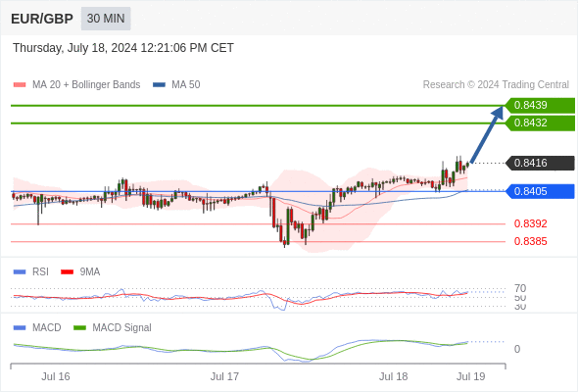Click the Jul 16 date axis label
This screenshot has height=392, width=578.
(55, 376)
